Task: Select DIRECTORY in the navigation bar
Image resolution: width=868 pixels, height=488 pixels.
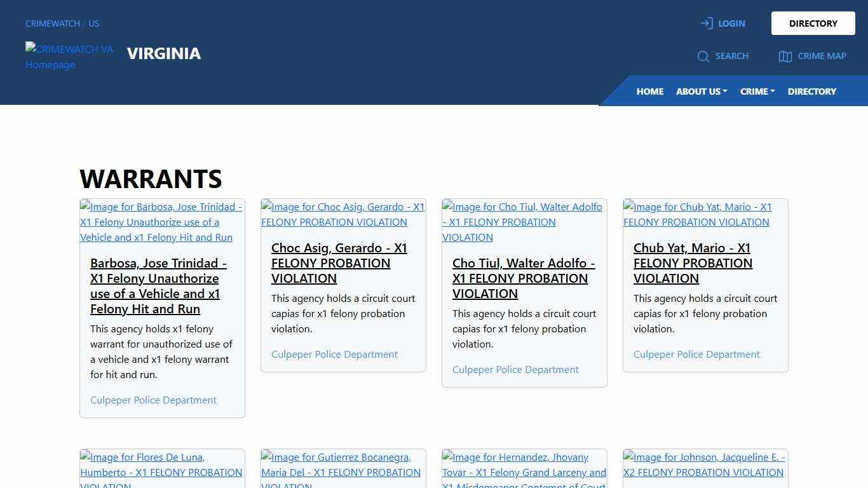Action: [811, 91]
